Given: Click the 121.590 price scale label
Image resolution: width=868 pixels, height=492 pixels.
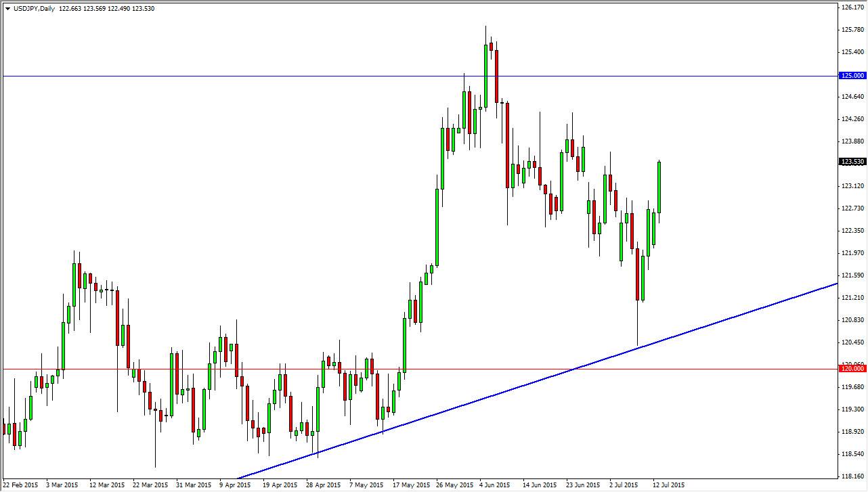Looking at the screenshot, I should click(852, 276).
